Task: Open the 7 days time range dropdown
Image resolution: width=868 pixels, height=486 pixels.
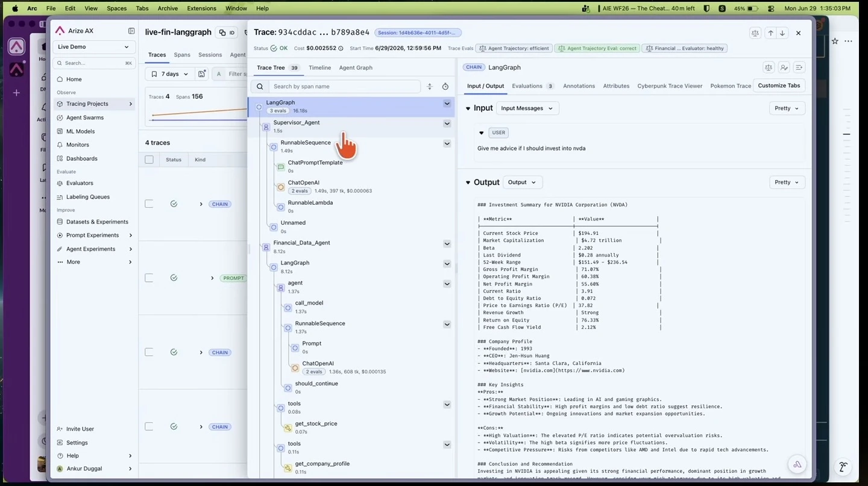Action: [x=169, y=73]
